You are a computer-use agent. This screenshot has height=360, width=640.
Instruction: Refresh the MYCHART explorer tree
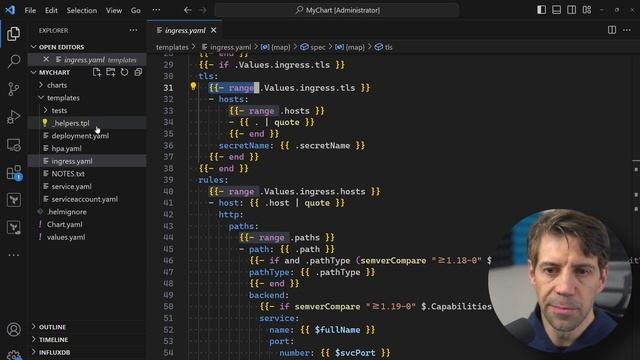click(x=124, y=72)
